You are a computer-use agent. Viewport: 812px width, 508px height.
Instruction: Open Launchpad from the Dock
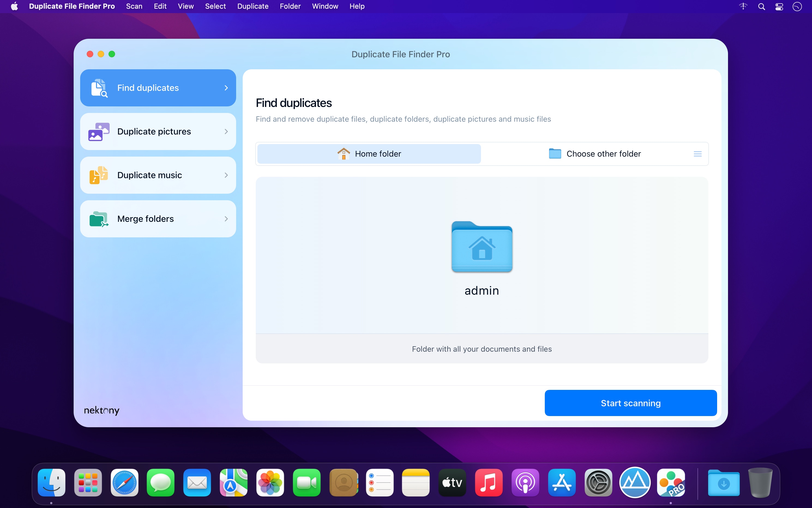pos(88,482)
